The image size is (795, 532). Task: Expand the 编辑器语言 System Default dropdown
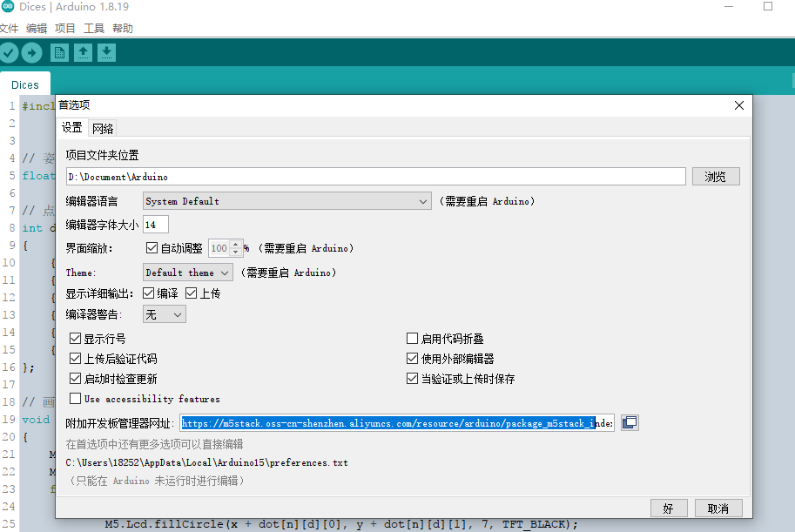click(286, 201)
